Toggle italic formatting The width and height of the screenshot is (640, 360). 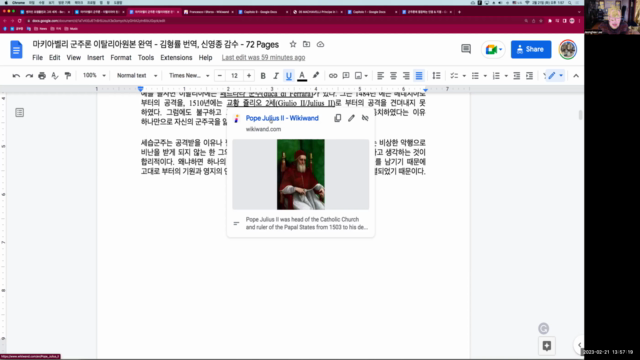click(x=276, y=76)
